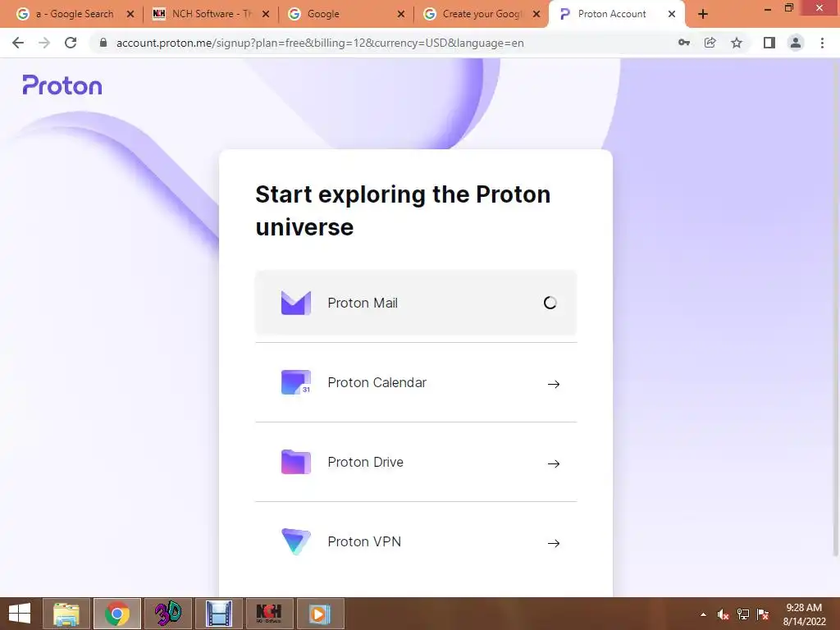Click the Proton logo at top left

(62, 85)
